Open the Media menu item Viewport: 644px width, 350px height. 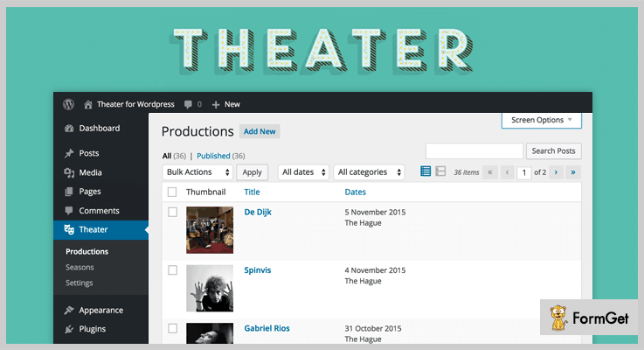point(100,172)
